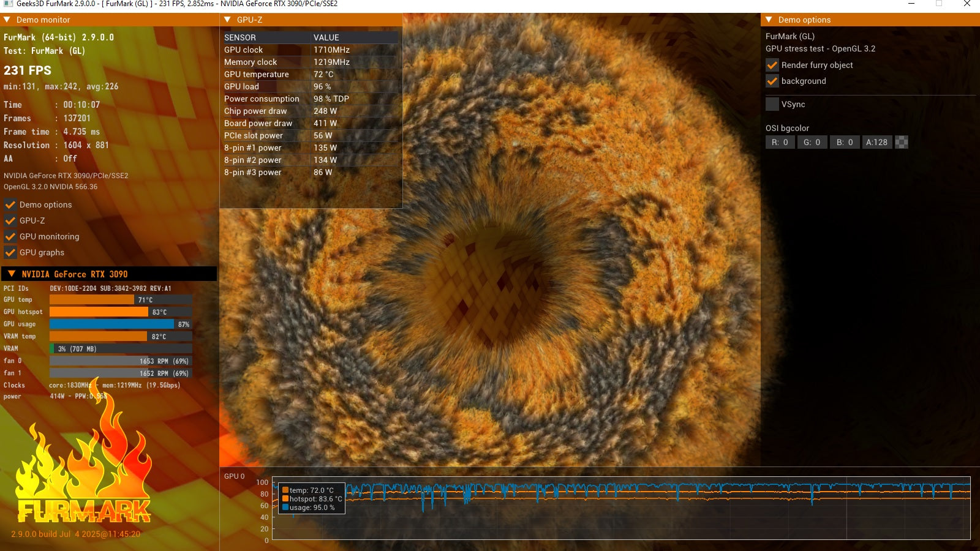This screenshot has width=980, height=551.
Task: Enable the VSync checkbox
Action: click(772, 104)
